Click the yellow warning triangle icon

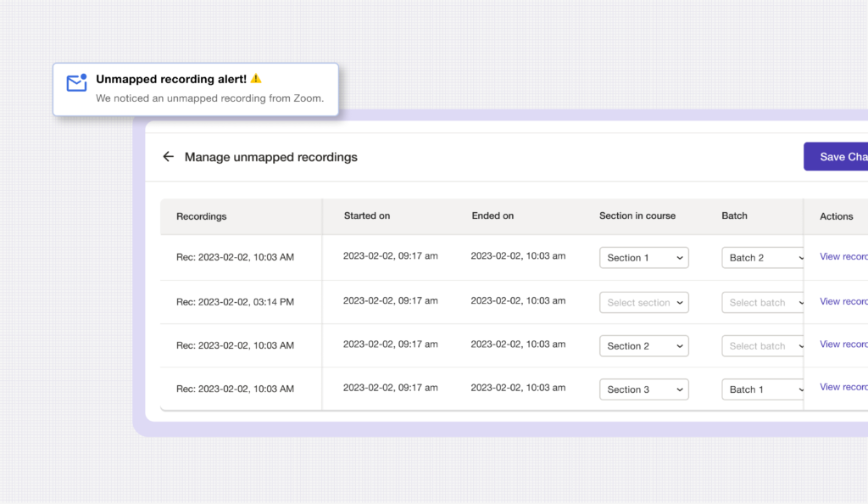(256, 79)
